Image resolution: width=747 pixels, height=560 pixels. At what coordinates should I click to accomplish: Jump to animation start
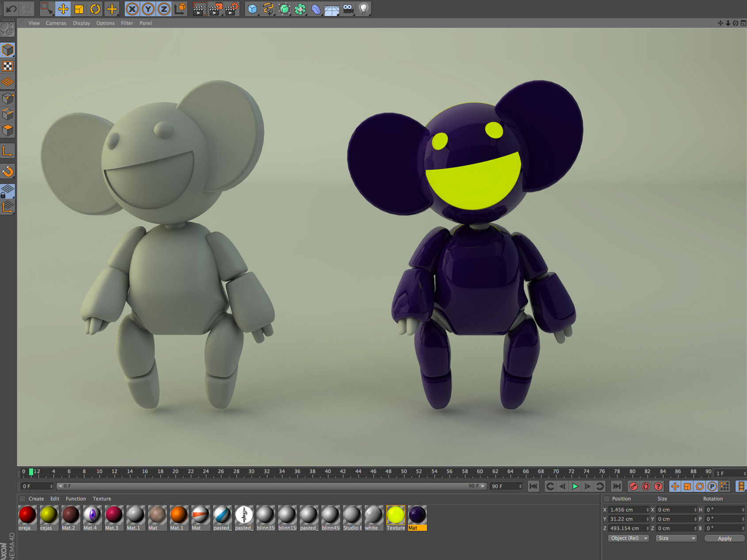pyautogui.click(x=534, y=486)
